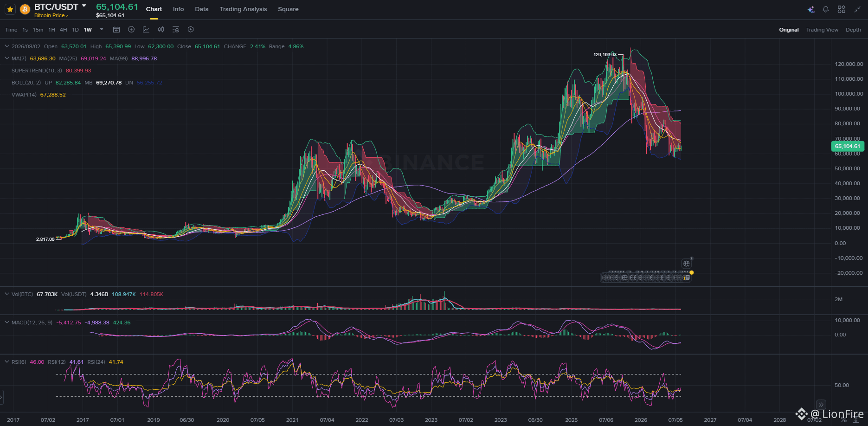868x426 pixels.
Task: Open the technical indicators line-chart icon
Action: point(146,30)
